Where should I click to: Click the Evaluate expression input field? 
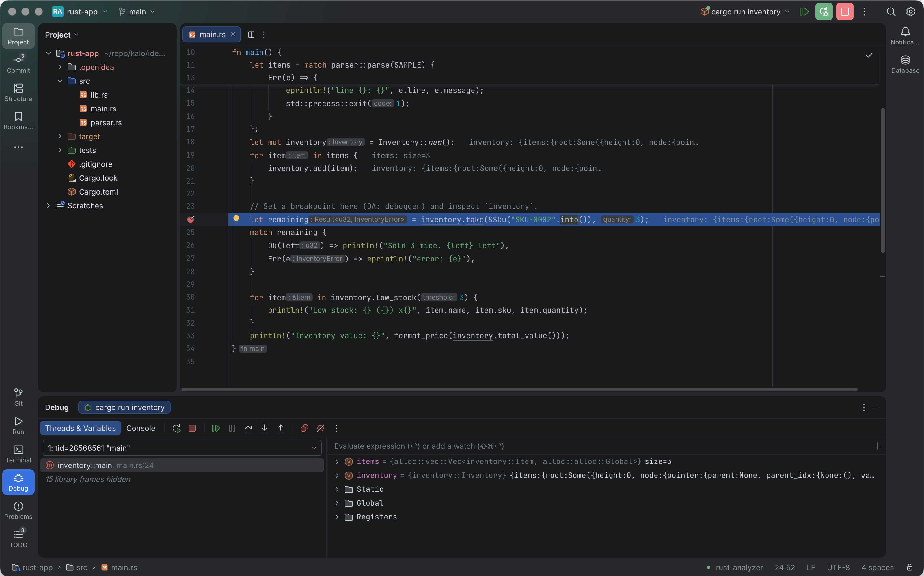point(600,446)
